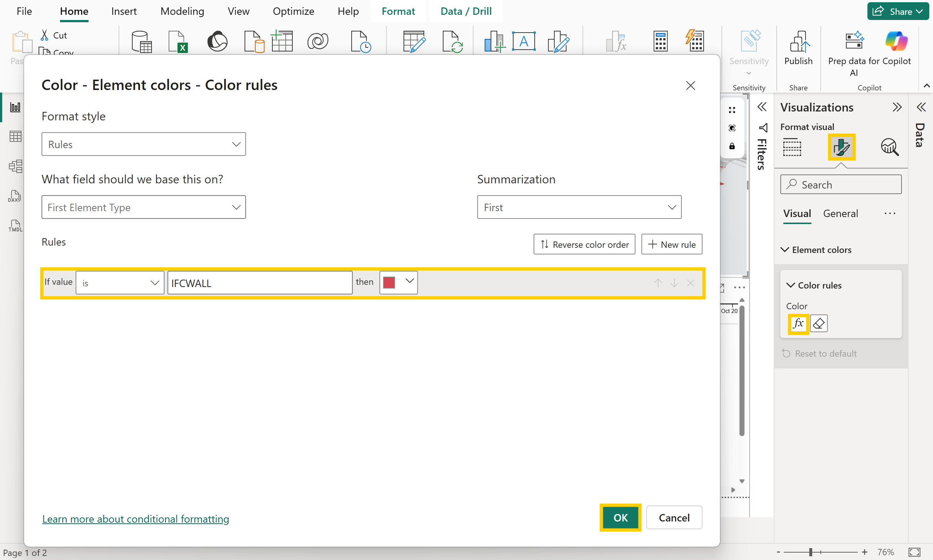Screen dimensions: 933x560
Task: Switch to the General tab in Format pane
Action: (840, 213)
